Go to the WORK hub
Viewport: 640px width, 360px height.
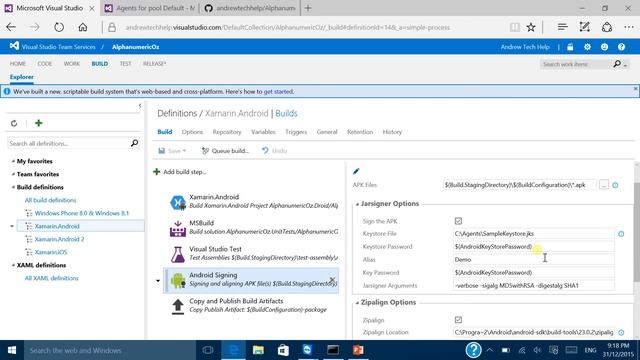[x=72, y=64]
